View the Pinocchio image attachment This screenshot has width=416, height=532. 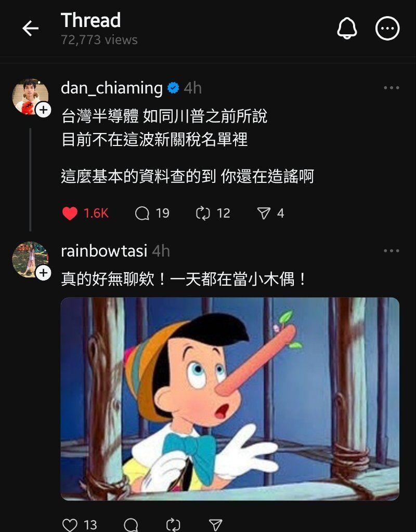230,399
